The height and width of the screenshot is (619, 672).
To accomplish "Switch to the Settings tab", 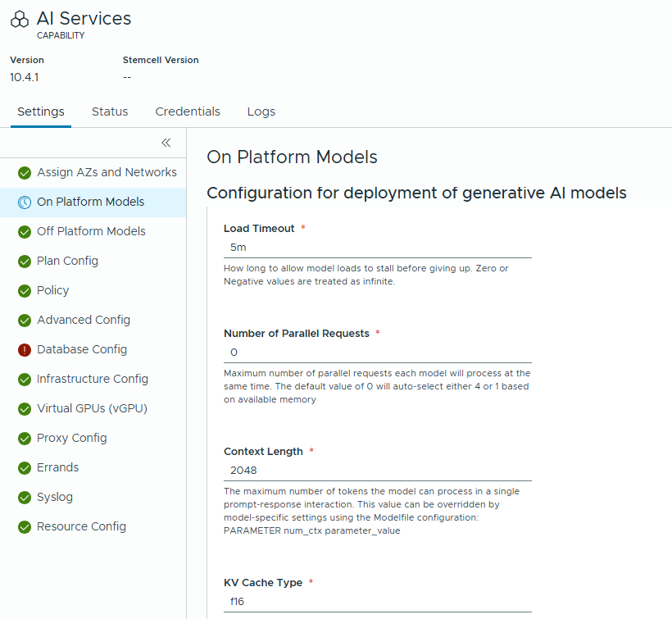I will point(41,112).
